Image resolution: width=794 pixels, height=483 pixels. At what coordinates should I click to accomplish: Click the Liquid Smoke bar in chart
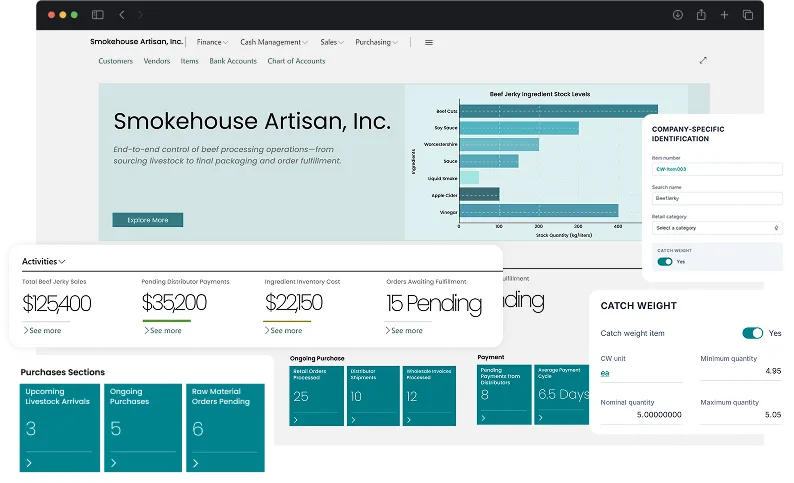pyautogui.click(x=469, y=178)
